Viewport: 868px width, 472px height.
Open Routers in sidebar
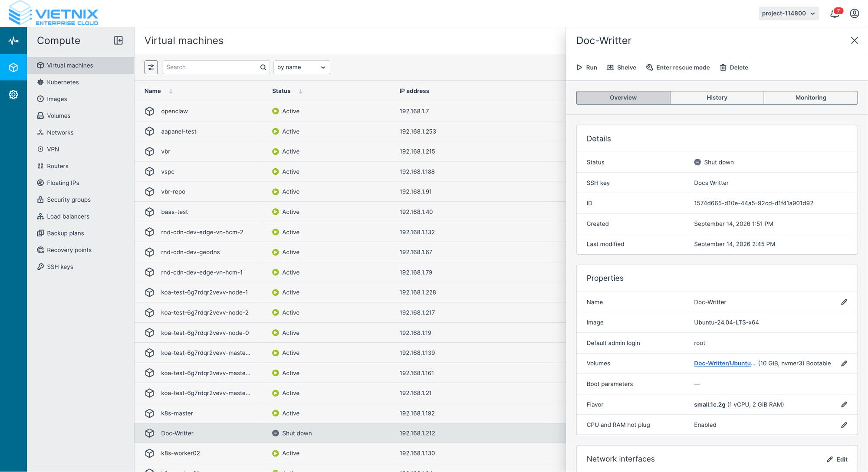click(x=80, y=166)
